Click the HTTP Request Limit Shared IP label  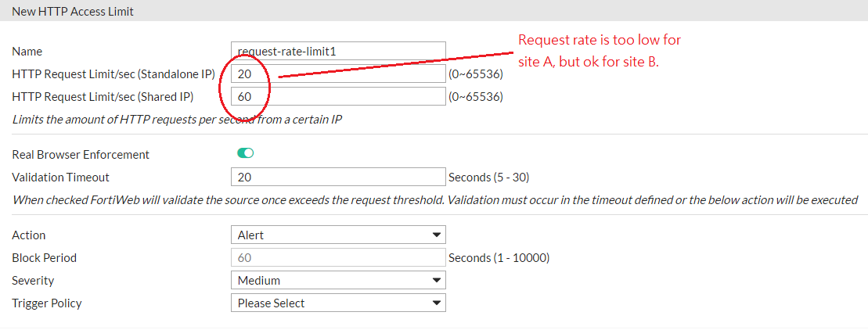[x=103, y=97]
